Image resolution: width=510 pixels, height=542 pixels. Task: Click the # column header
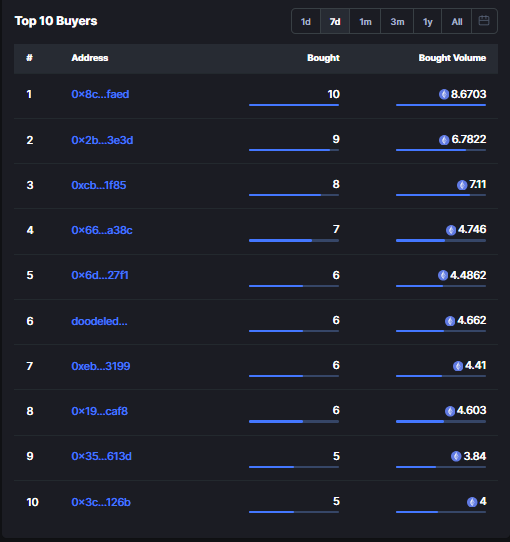point(29,58)
